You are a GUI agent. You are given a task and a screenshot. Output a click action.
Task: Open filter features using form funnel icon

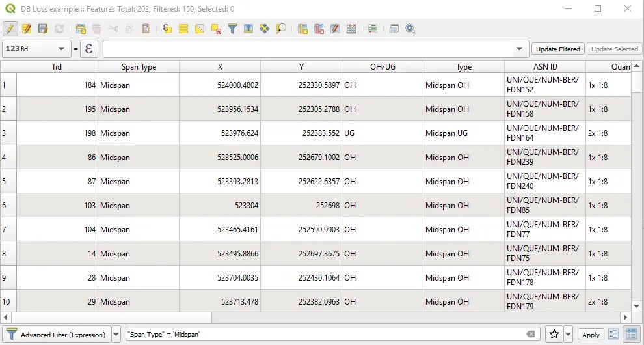click(232, 29)
